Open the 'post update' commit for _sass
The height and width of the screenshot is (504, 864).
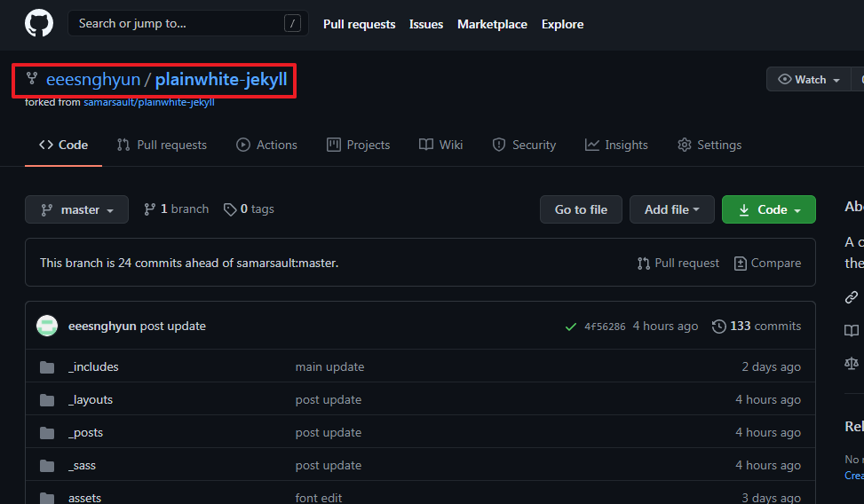click(x=329, y=466)
